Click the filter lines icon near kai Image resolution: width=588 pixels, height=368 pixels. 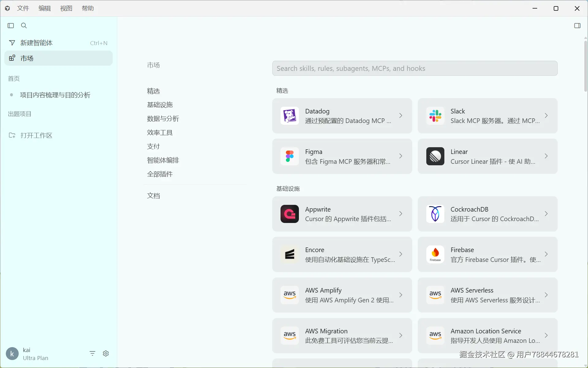pos(92,353)
